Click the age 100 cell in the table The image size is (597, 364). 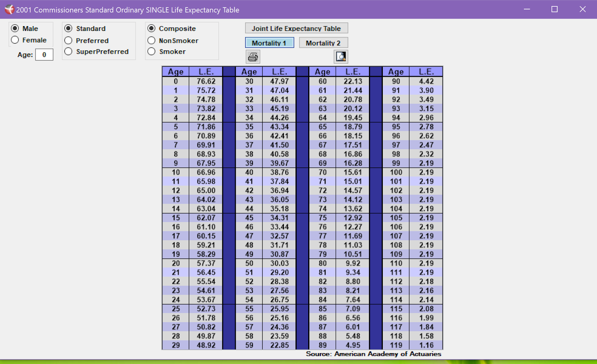tap(396, 172)
